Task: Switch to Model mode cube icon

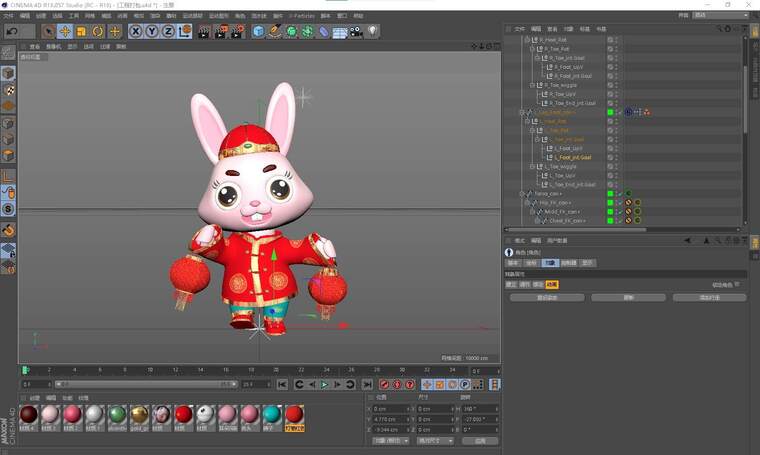Action: [x=8, y=73]
